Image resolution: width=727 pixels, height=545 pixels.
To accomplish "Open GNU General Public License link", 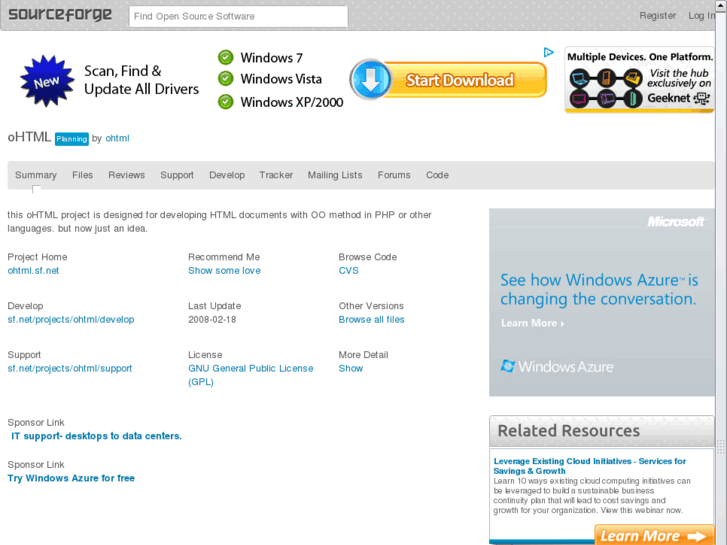I will click(251, 375).
